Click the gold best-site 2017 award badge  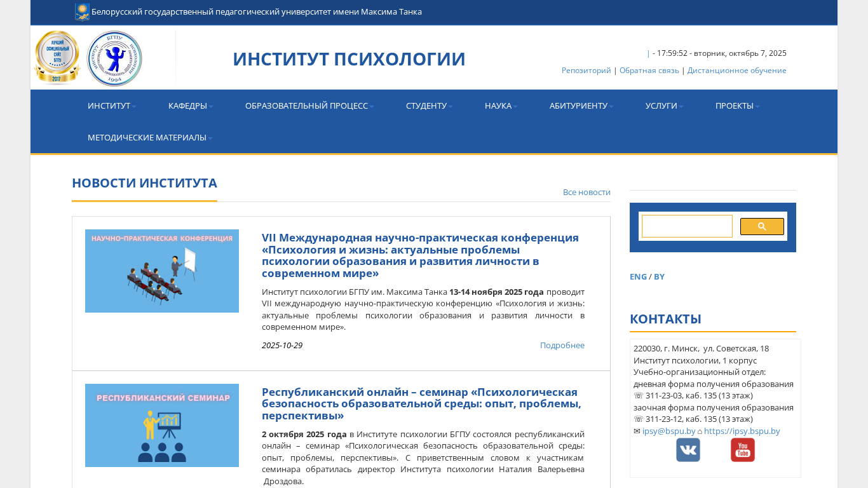(57, 58)
